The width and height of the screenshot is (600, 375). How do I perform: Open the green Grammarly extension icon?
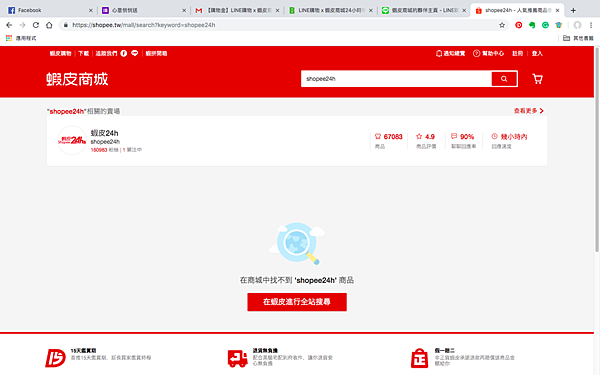coord(545,25)
